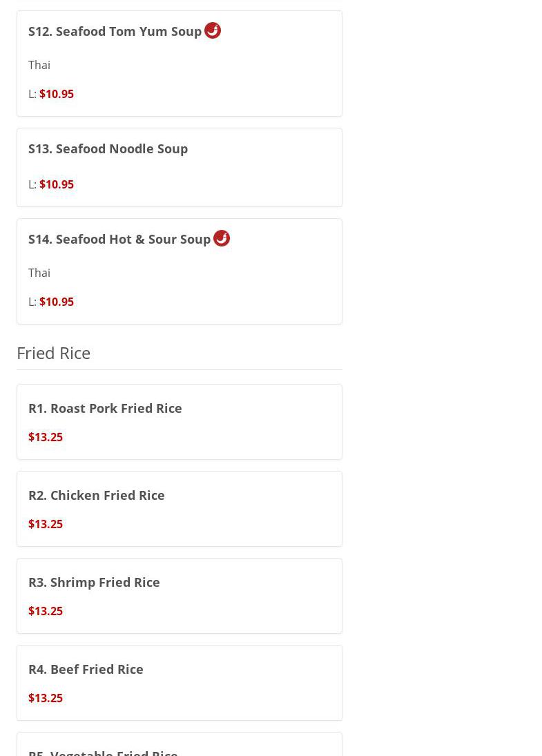The image size is (542, 756).
Task: Click the Fried Rice section heading
Action: coord(53,353)
